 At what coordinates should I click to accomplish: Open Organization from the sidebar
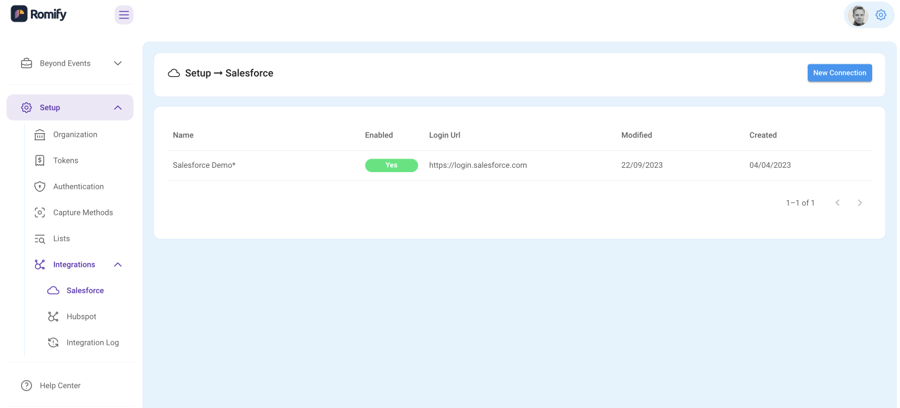(x=75, y=134)
